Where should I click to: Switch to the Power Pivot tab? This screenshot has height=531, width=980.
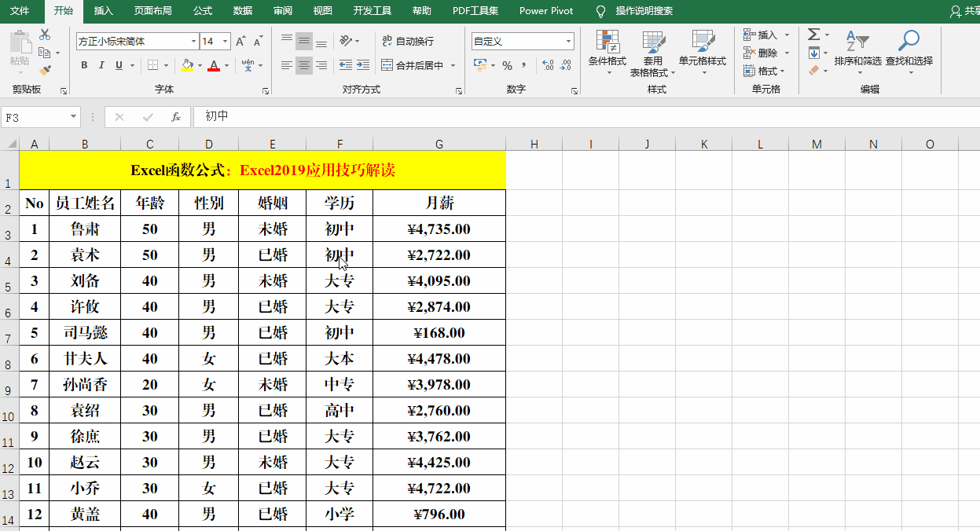546,11
